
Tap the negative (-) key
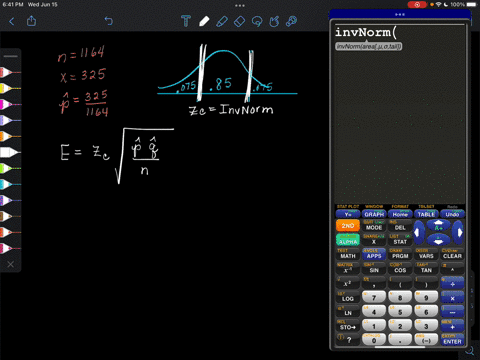click(x=426, y=340)
